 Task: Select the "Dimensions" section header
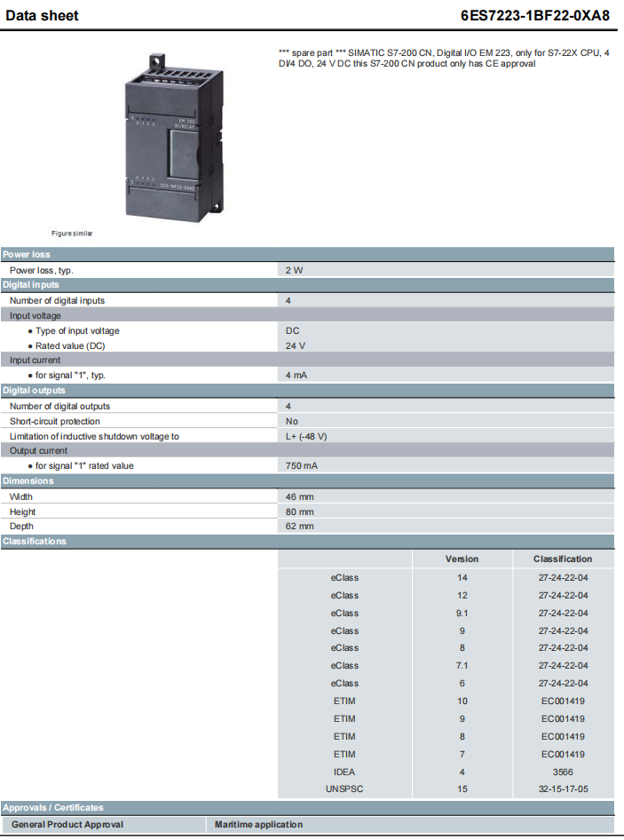(28, 481)
